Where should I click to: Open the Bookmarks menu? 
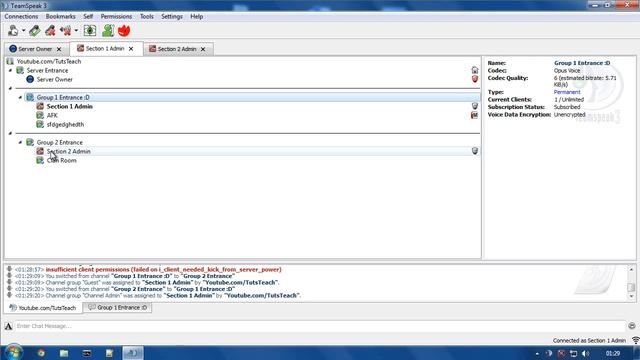pos(60,16)
